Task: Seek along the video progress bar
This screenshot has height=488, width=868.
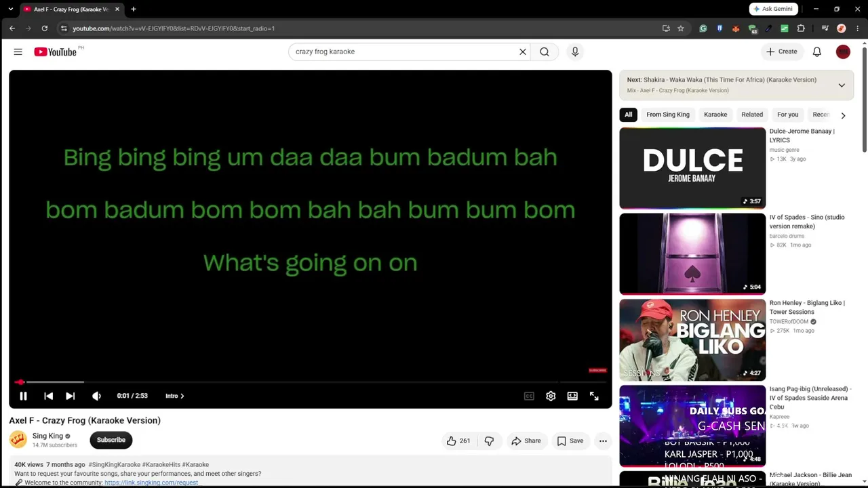Action: click(311, 382)
